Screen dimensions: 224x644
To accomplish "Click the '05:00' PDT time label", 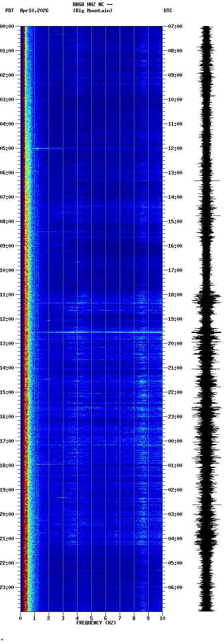I will tap(7, 148).
